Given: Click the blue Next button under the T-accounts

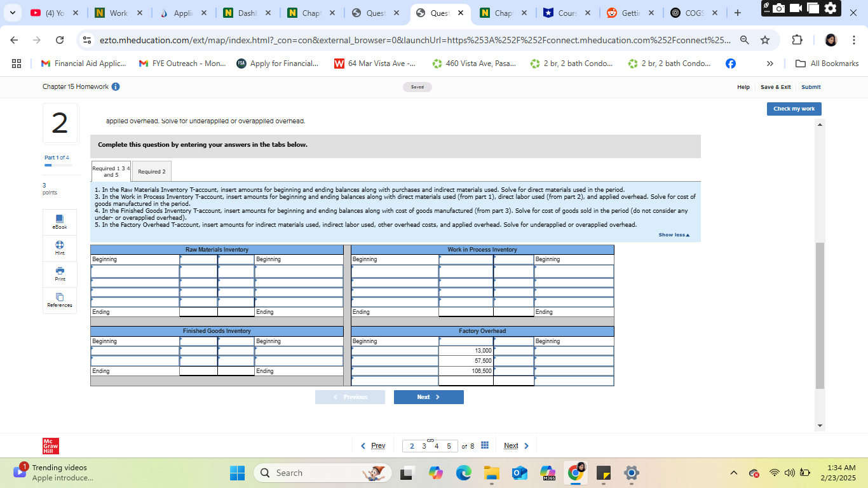Looking at the screenshot, I should [x=428, y=397].
